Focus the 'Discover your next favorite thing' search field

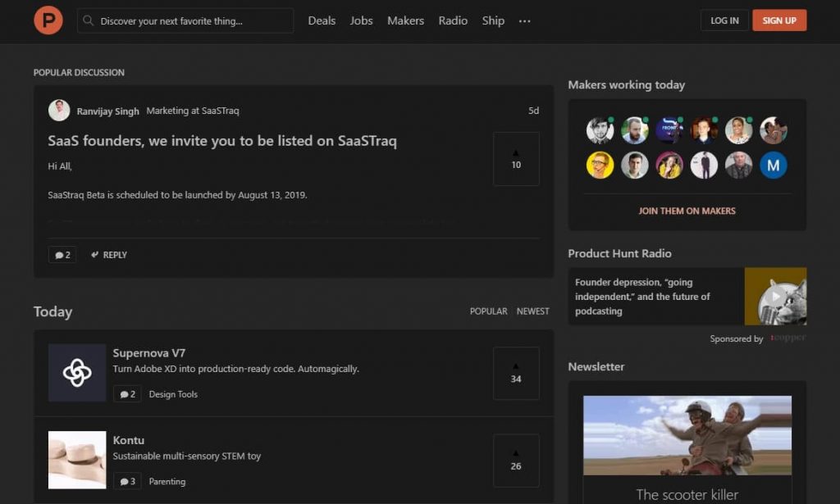[x=185, y=20]
